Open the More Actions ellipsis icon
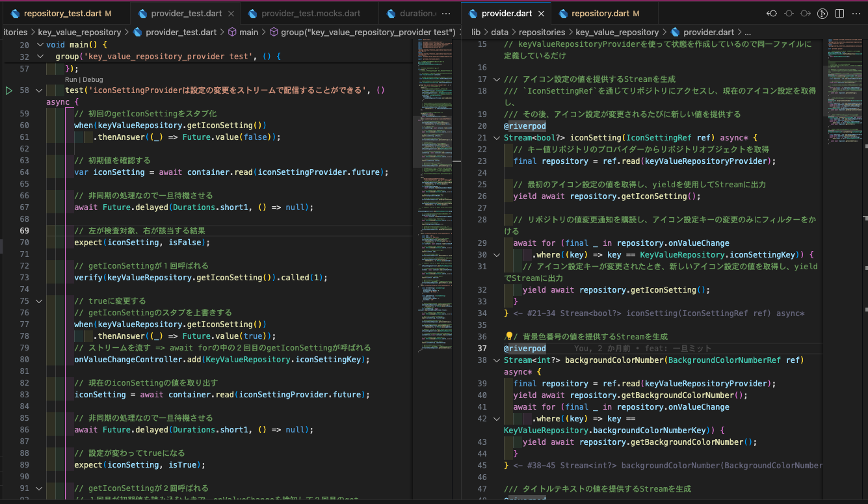Viewport: 868px width, 504px height. 856,13
